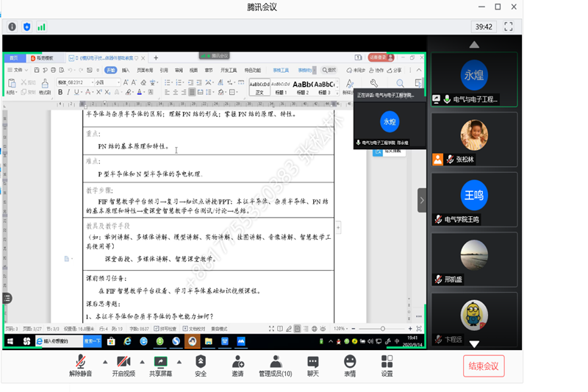Switch to the 页面布局 ribbon tab

145,70
